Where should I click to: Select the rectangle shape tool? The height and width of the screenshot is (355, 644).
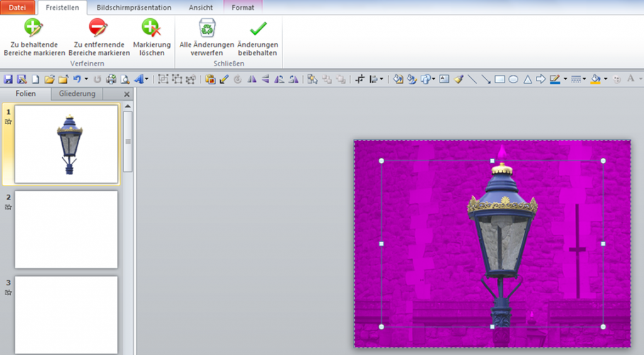[x=500, y=79]
